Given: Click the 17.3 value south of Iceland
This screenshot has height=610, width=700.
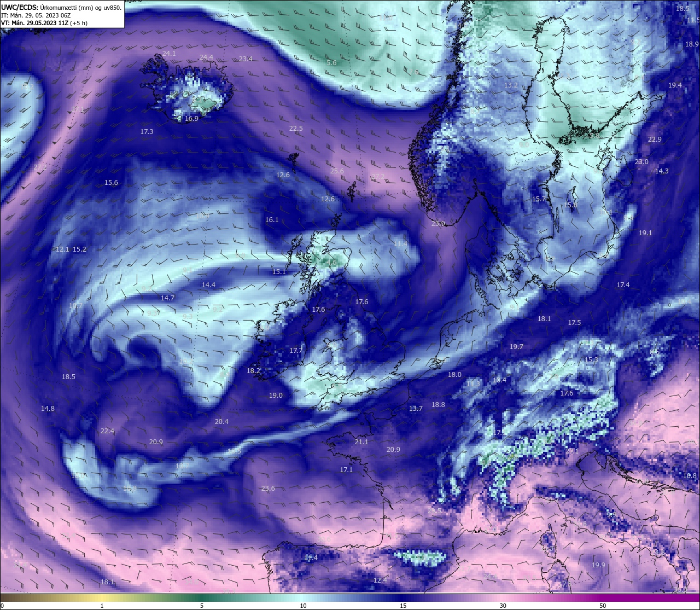Looking at the screenshot, I should 147,132.
